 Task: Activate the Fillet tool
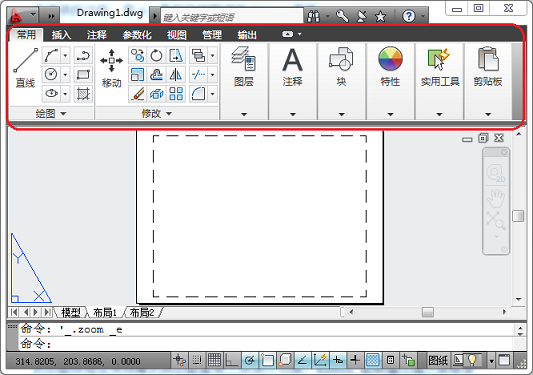pyautogui.click(x=198, y=93)
